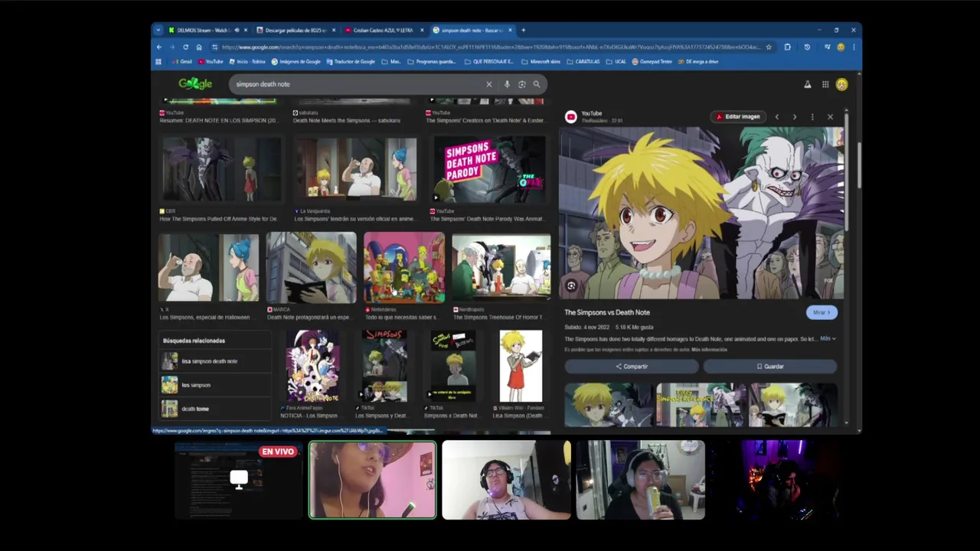Open the Traductor de Google bookmark
980x551 pixels.
(351, 61)
